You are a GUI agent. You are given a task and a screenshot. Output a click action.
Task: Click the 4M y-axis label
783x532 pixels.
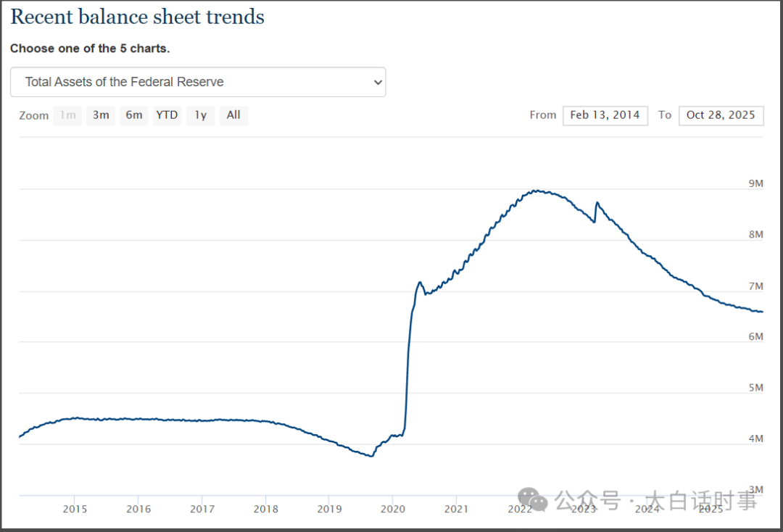coord(755,439)
